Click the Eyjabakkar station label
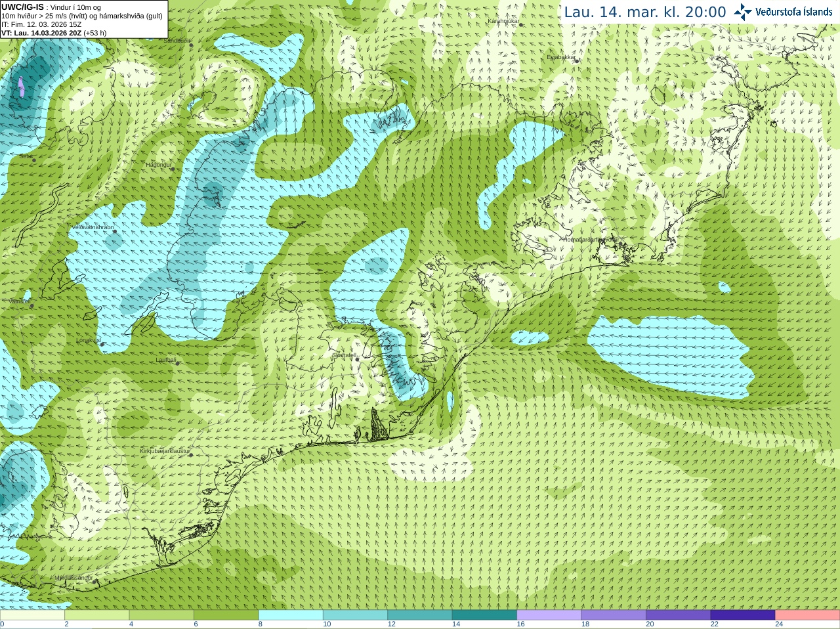 tap(561, 57)
